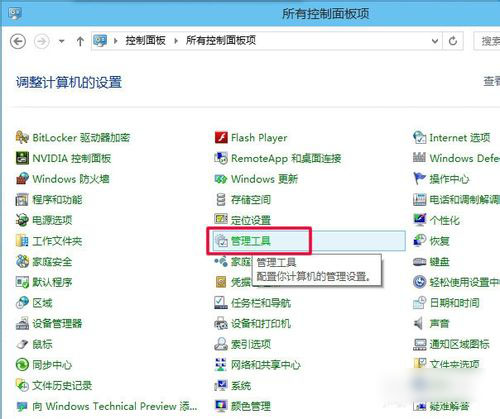Open the RemoteApp 和桌面连接 icon
Screen dimensions: 500x419
[x=221, y=158]
